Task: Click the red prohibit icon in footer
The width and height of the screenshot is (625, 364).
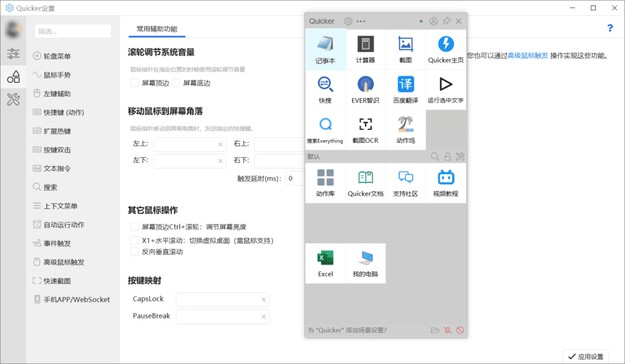Action: click(460, 330)
